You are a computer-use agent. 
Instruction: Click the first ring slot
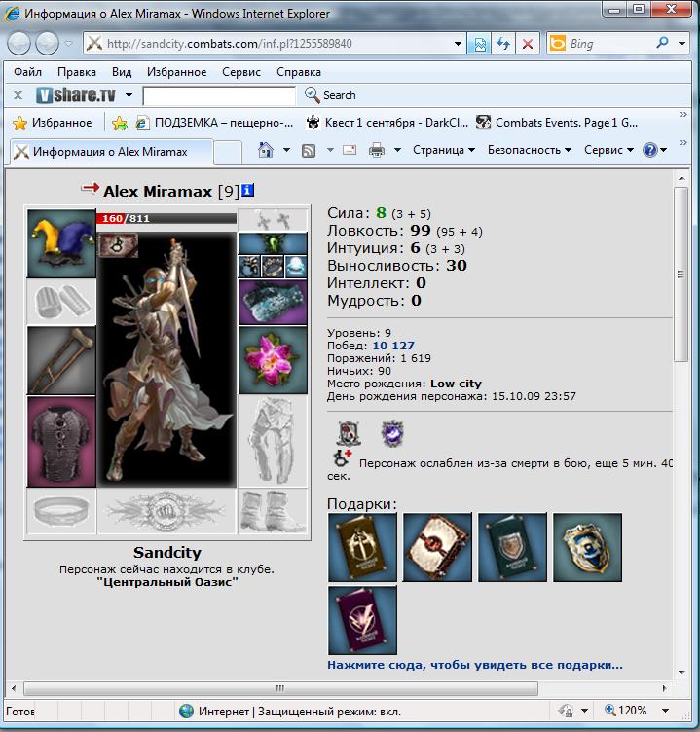[x=249, y=267]
